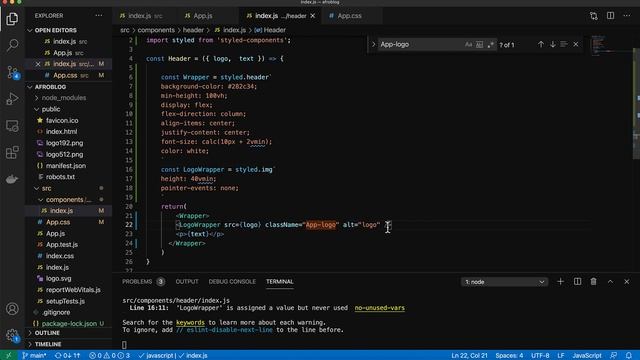This screenshot has width=640, height=360.
Task: Go to next find match
Action: pos(553,44)
